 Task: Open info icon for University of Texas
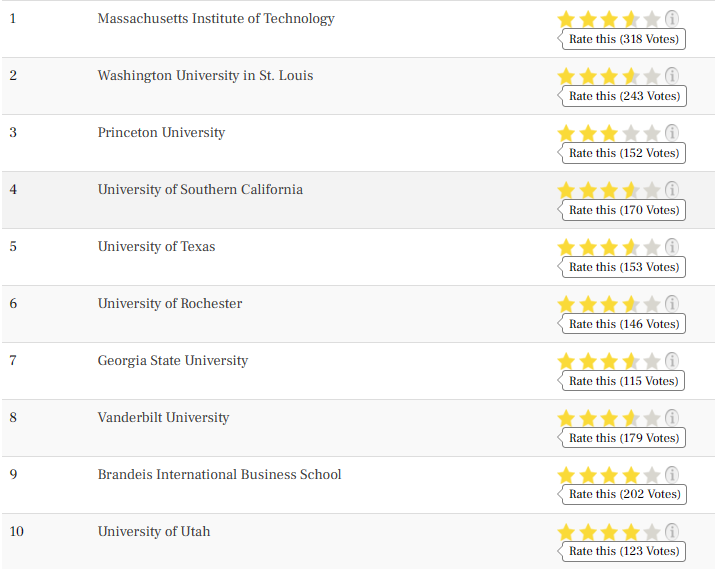click(x=672, y=247)
